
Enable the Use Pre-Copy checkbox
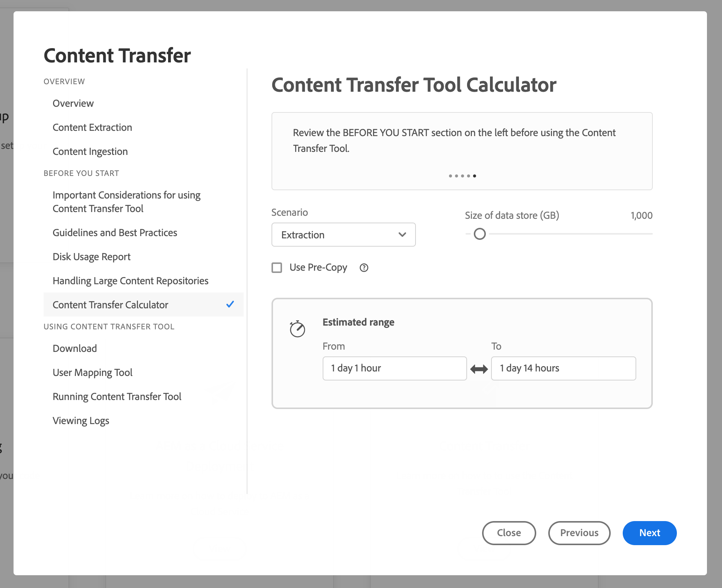(277, 268)
